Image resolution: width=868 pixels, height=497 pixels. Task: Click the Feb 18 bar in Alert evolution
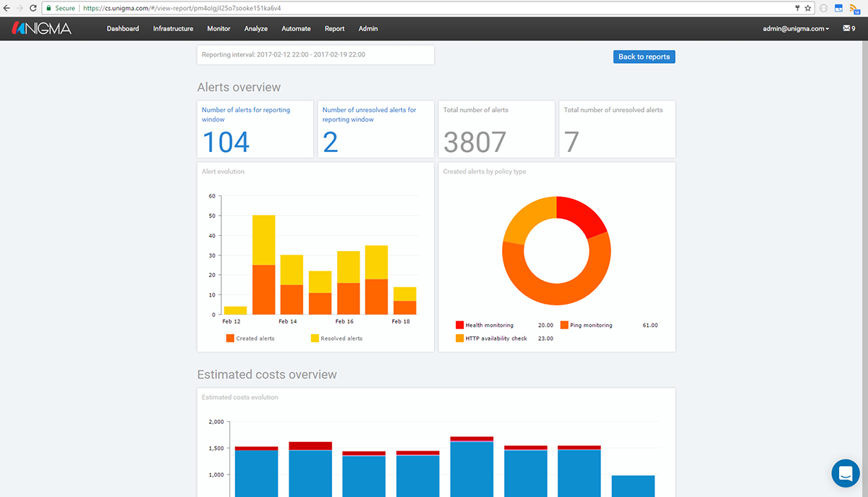[x=404, y=301]
